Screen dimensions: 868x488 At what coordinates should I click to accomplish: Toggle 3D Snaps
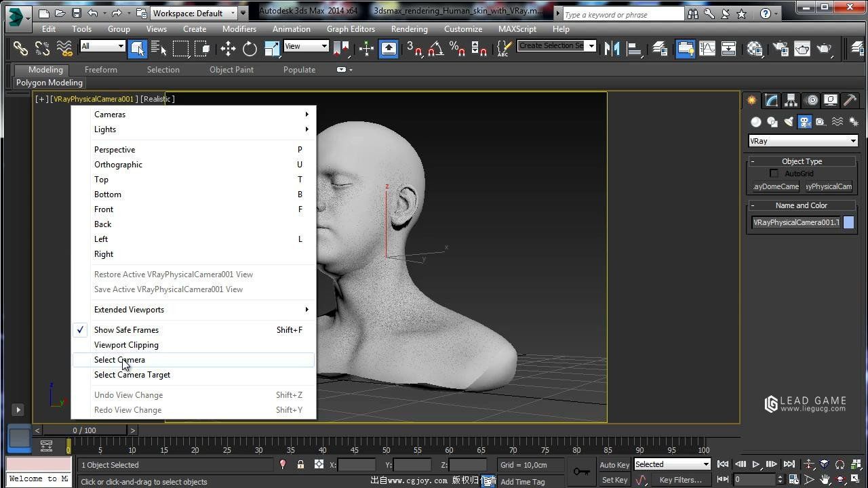click(414, 48)
